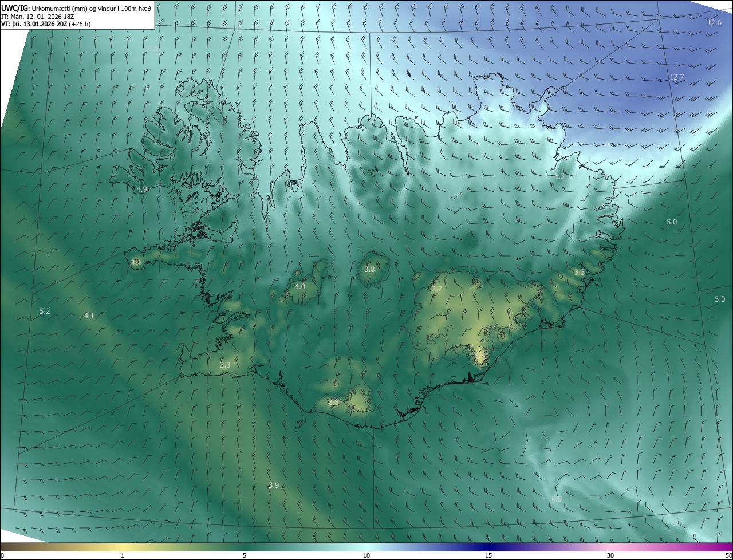Click the 12.7 value label on the map
Screen dimensions: 733x560
tap(677, 77)
